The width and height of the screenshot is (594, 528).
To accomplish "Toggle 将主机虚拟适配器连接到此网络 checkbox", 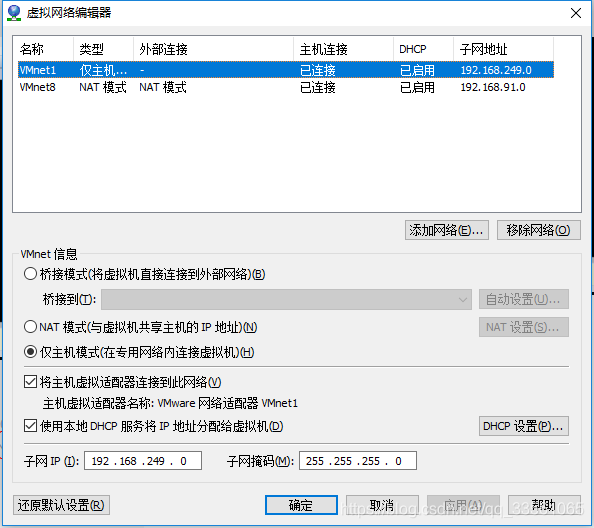I will click(x=30, y=382).
